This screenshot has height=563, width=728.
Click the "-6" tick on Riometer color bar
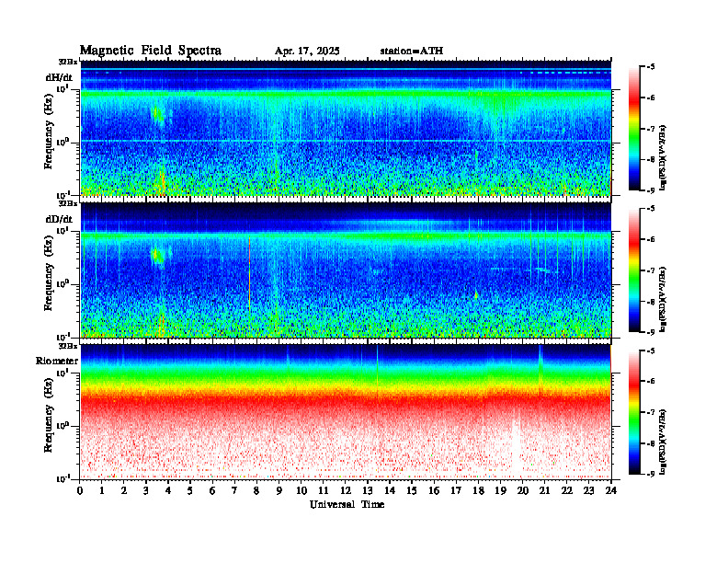652,382
